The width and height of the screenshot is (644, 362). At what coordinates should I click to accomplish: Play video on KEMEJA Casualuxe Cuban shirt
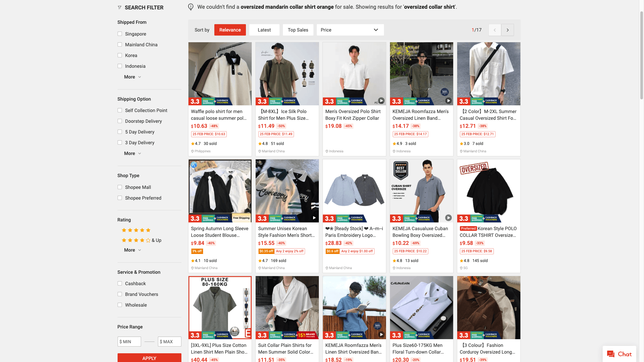(x=448, y=218)
